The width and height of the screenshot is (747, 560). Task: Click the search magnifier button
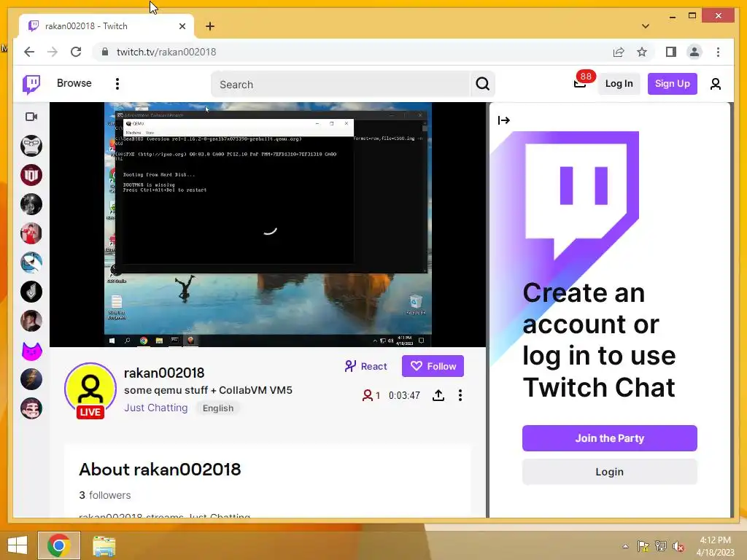[x=483, y=85]
